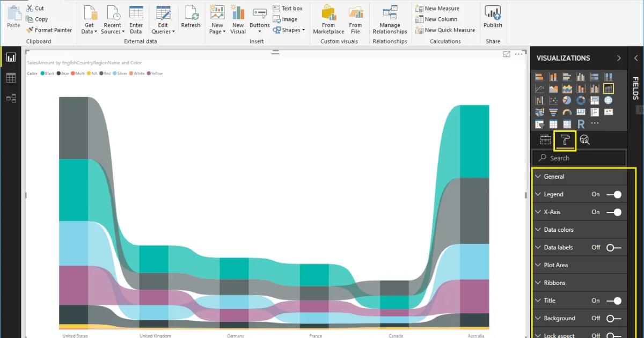Viewport: 644px width, 338px height.
Task: Click the New Quick Measure button
Action: [445, 30]
